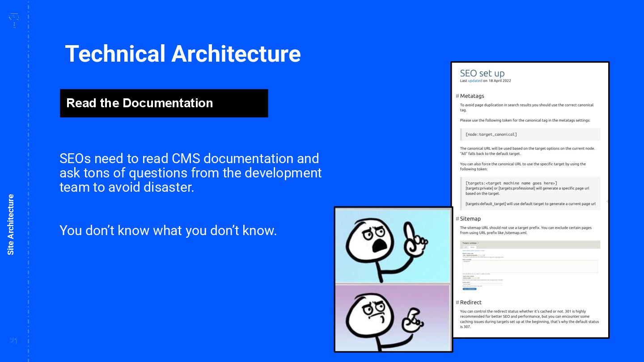Click the 'Sitemap' section heading
644x362 pixels.
coord(470,219)
